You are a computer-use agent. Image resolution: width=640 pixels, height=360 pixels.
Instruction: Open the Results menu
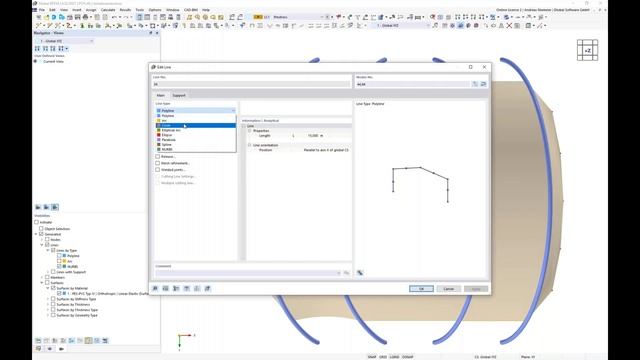(x=125, y=10)
